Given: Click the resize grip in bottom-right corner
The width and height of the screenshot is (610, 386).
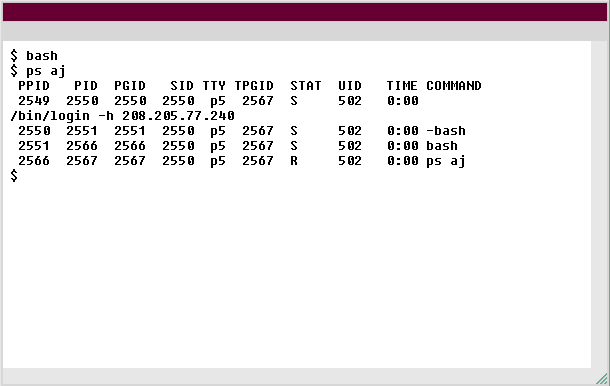Looking at the screenshot, I should pos(602,379).
